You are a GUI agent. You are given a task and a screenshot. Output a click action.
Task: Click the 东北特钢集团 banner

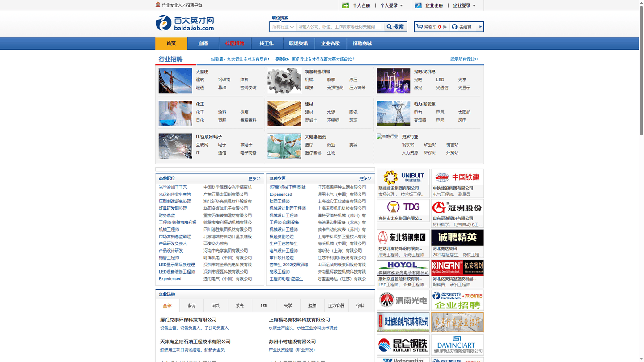tap(403, 238)
